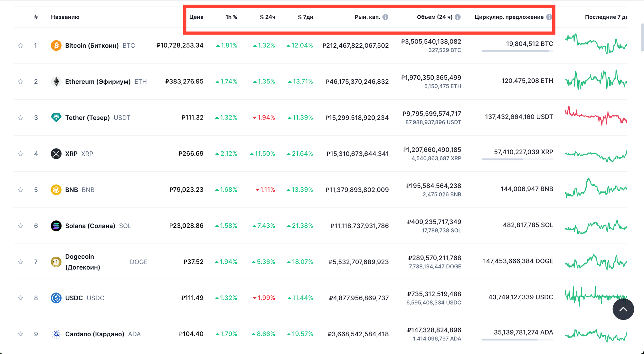Sort by Названию column header
Image resolution: width=644 pixels, height=354 pixels.
65,17
